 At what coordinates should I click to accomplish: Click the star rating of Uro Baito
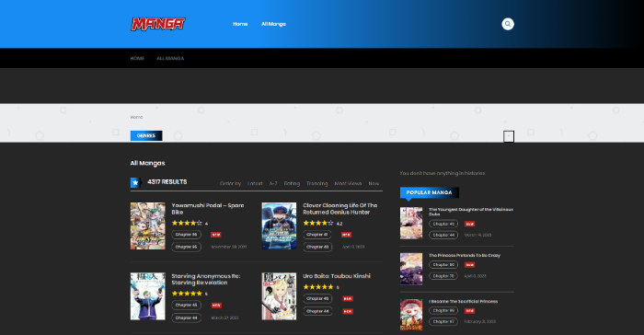click(318, 287)
